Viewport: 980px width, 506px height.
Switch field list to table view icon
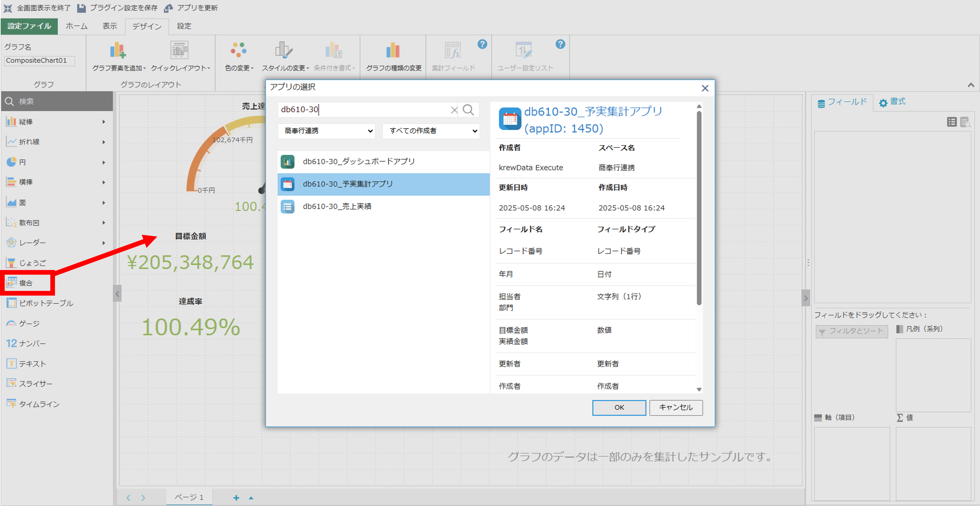tap(952, 122)
